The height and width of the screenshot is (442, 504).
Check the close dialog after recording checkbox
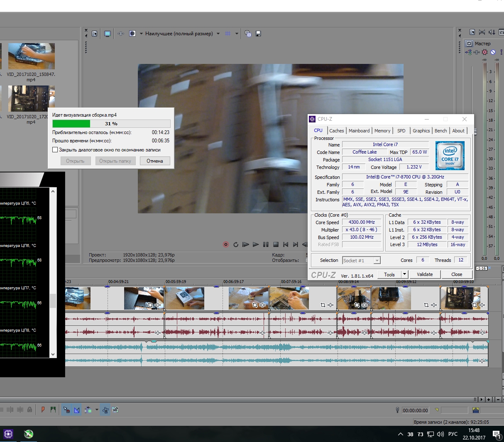(55, 150)
